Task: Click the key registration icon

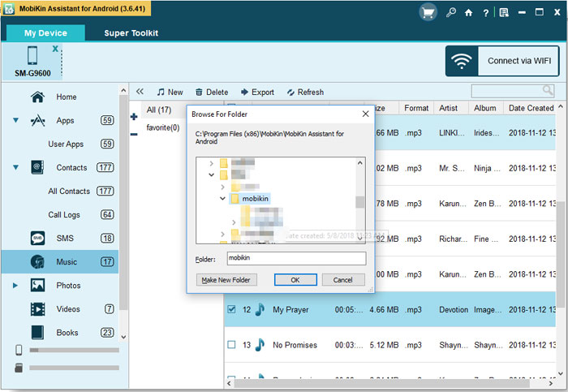Action: click(x=451, y=13)
